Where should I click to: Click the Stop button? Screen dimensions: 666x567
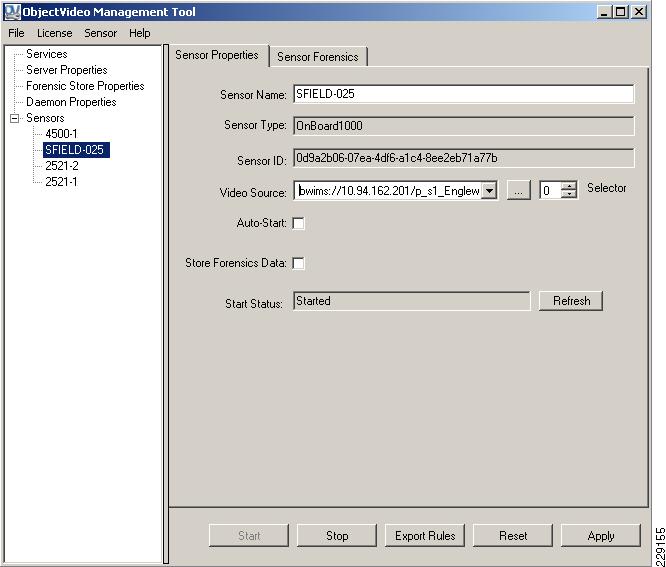337,536
